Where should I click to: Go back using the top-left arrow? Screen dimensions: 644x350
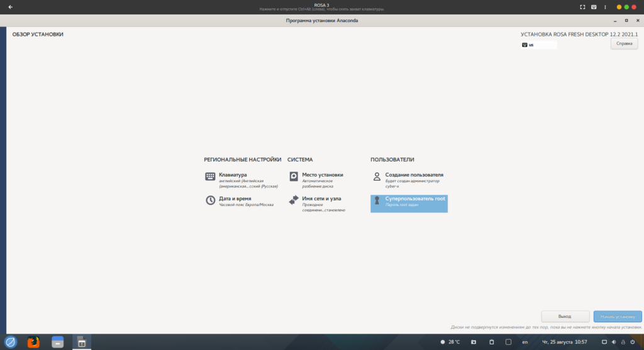[10, 7]
